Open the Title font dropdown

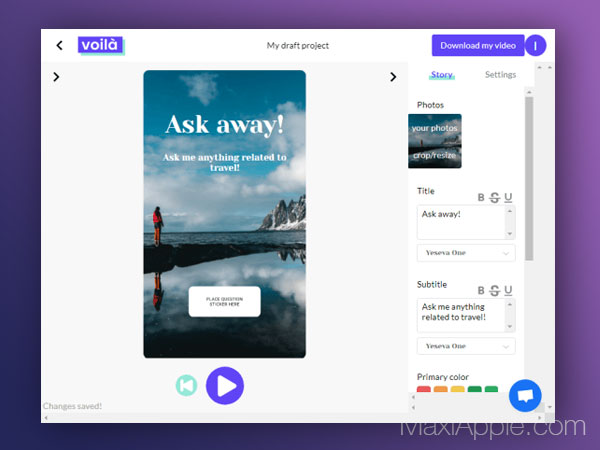pyautogui.click(x=466, y=253)
